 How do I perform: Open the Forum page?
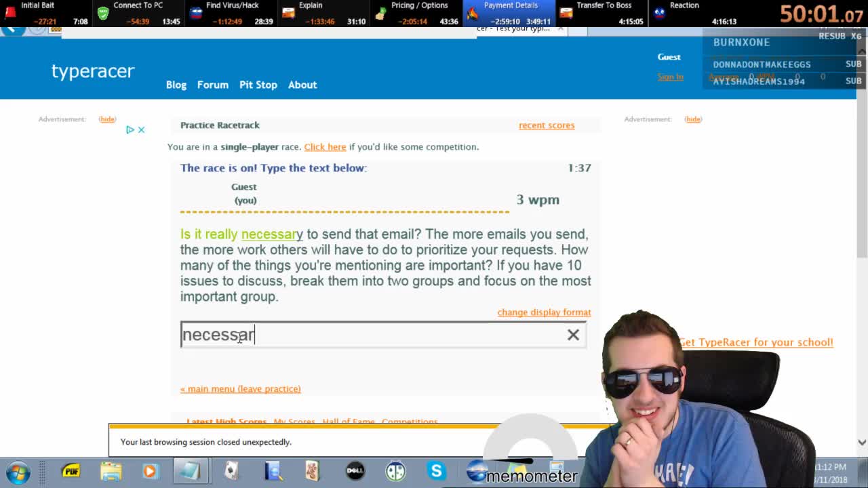tap(213, 85)
